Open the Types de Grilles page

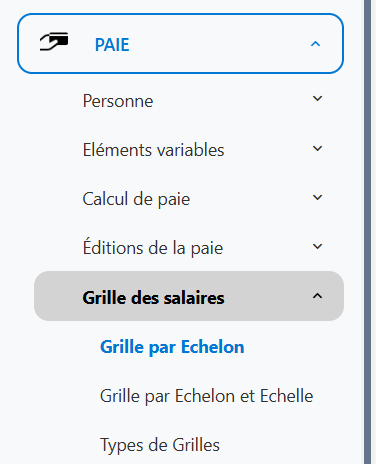[x=160, y=445]
